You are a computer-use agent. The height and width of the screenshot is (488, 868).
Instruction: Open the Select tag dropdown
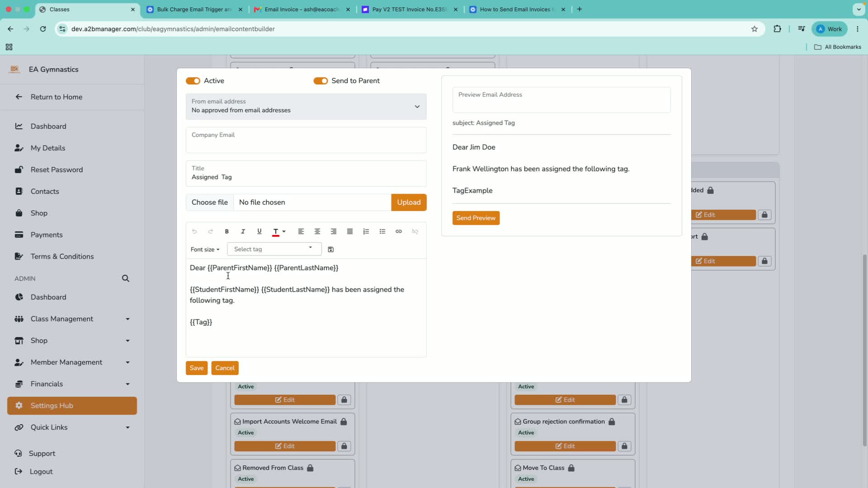click(x=274, y=249)
